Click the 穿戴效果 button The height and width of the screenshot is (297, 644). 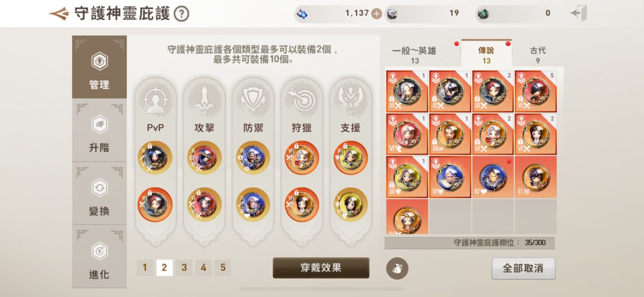pyautogui.click(x=321, y=268)
